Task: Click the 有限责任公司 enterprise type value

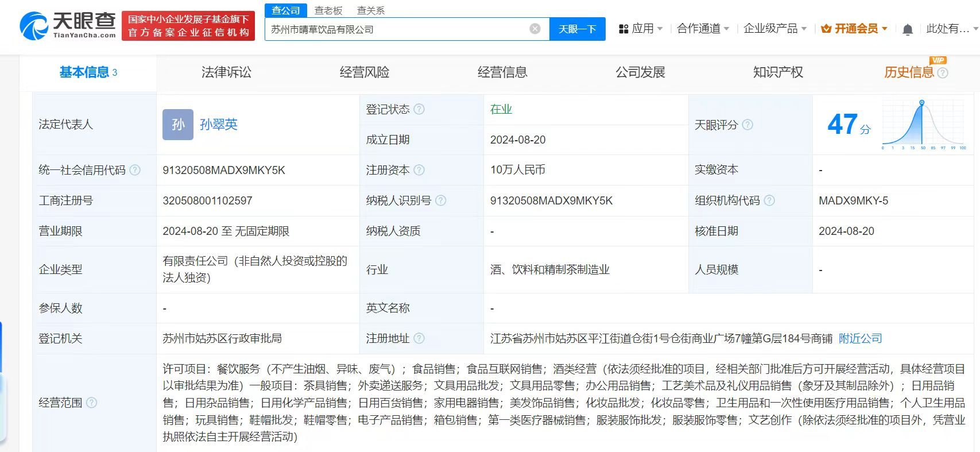Action: tap(255, 269)
